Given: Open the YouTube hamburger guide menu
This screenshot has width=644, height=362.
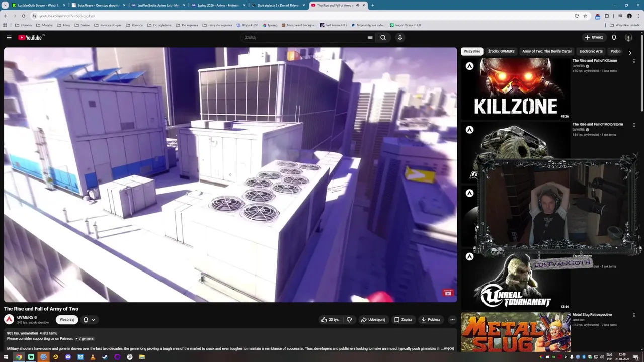Looking at the screenshot, I should coord(9,37).
